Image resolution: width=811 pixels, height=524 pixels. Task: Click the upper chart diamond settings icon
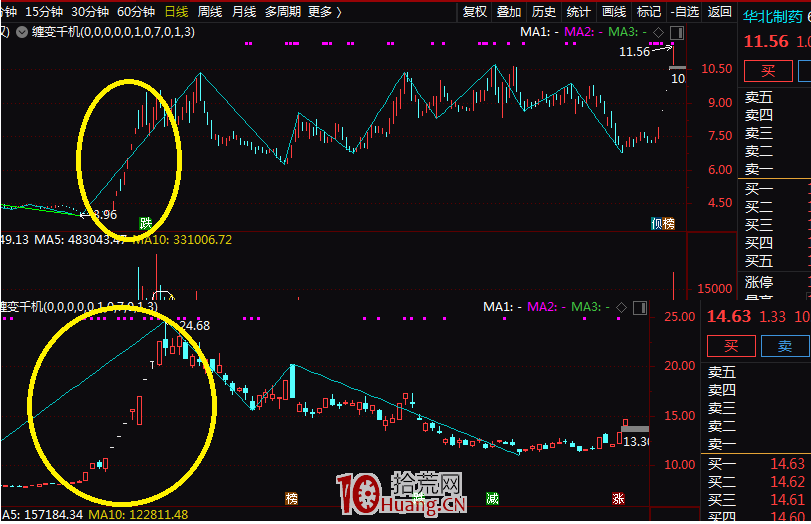click(x=658, y=33)
